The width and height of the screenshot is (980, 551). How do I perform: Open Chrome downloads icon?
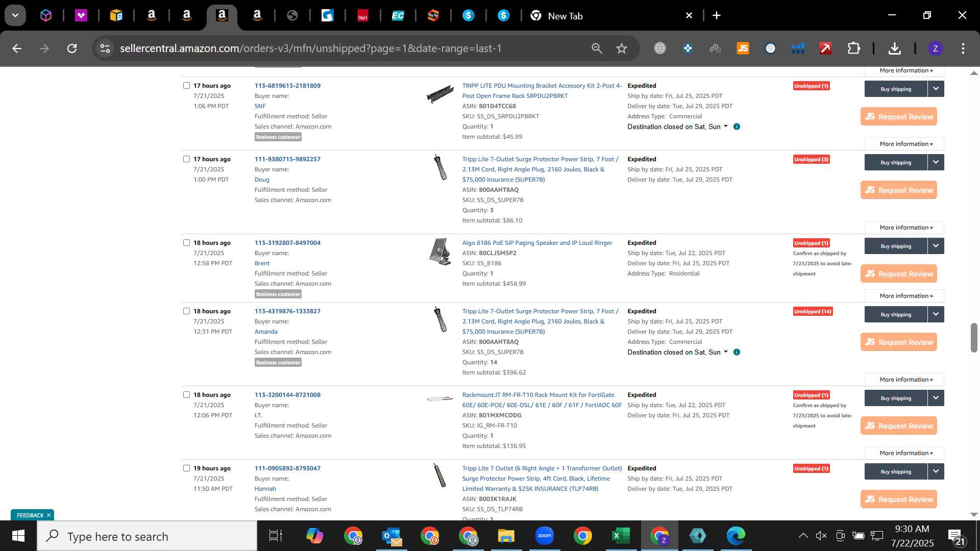click(894, 48)
